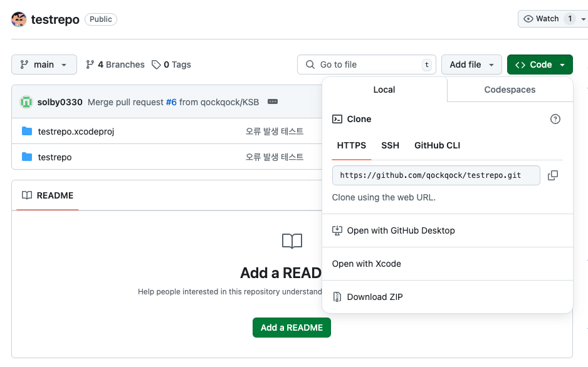This screenshot has height=367, width=588.
Task: Click the tag icon next to 0 Tags
Action: coord(156,65)
